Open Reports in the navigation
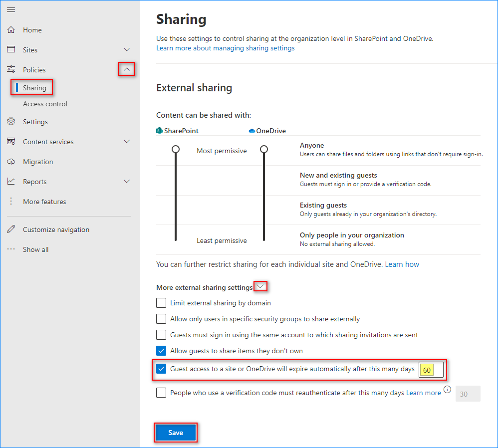This screenshot has width=498, height=448. (x=34, y=182)
